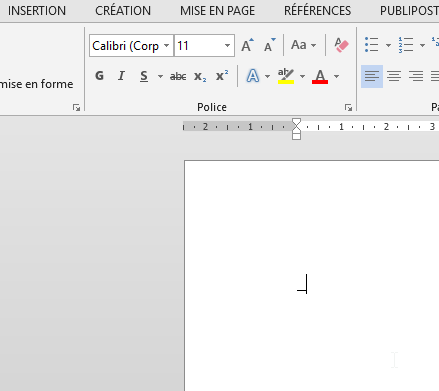Screen dimensions: 439x391
Task: Expand text effects dropdown arrow
Action: tap(267, 76)
